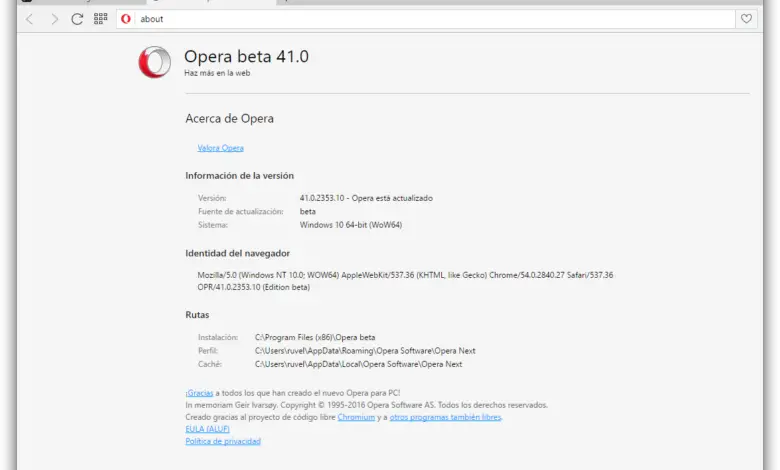The width and height of the screenshot is (780, 470).
Task: Click the 'beta' update source value
Action: (x=307, y=211)
